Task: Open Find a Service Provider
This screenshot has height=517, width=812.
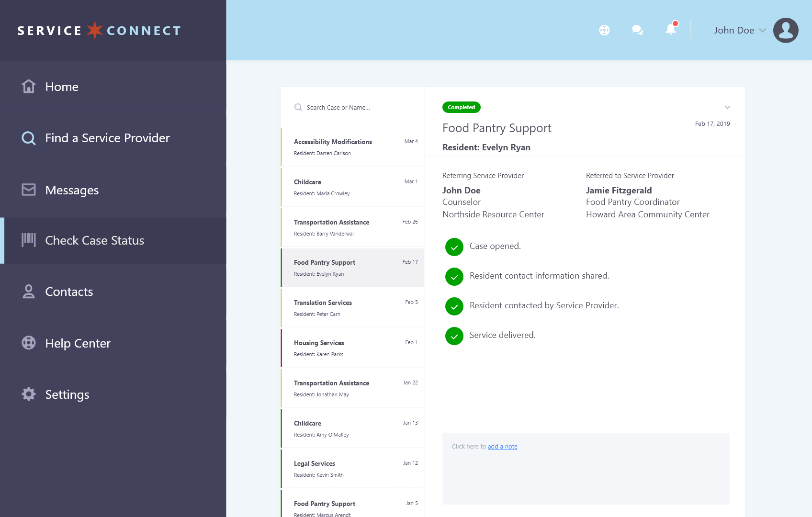Action: coord(113,138)
